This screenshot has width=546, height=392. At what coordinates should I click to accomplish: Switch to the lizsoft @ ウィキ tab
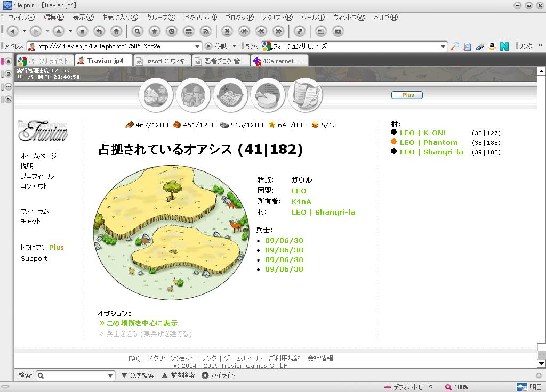coord(162,61)
